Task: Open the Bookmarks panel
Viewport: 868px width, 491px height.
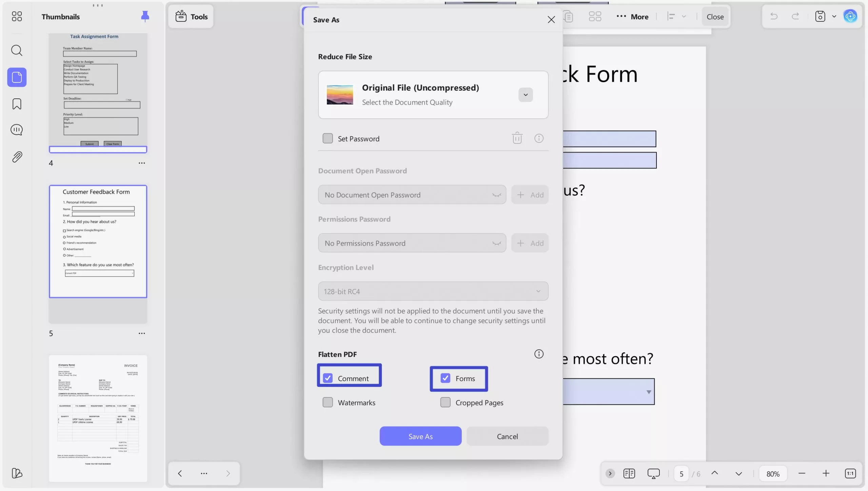Action: coord(17,103)
